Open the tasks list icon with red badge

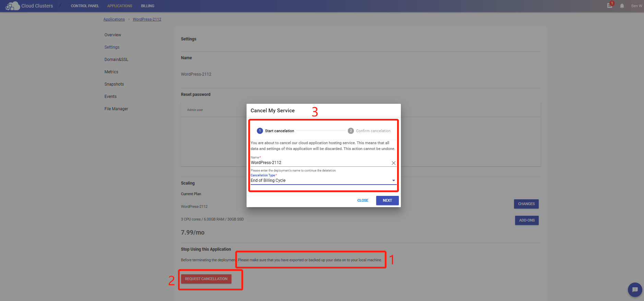pos(610,5)
